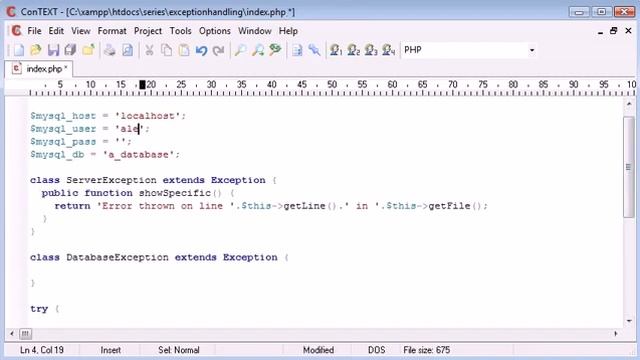This screenshot has width=640, height=360.
Task: Click the Save All files icon
Action: [71, 50]
